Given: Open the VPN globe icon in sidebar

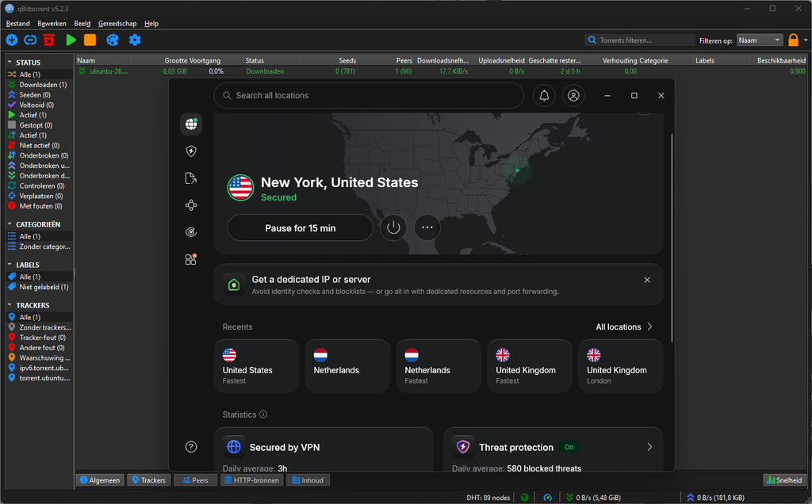Looking at the screenshot, I should pyautogui.click(x=191, y=124).
